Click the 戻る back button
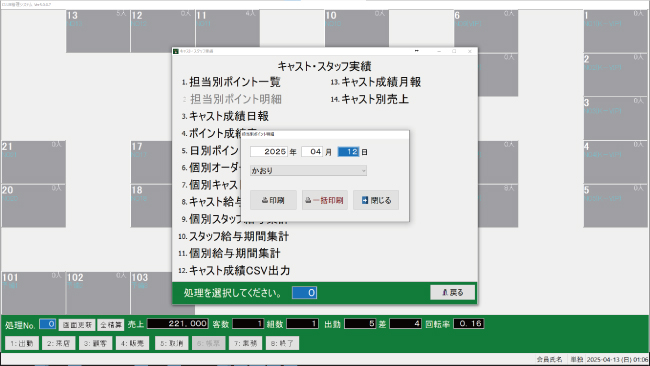 click(x=452, y=293)
